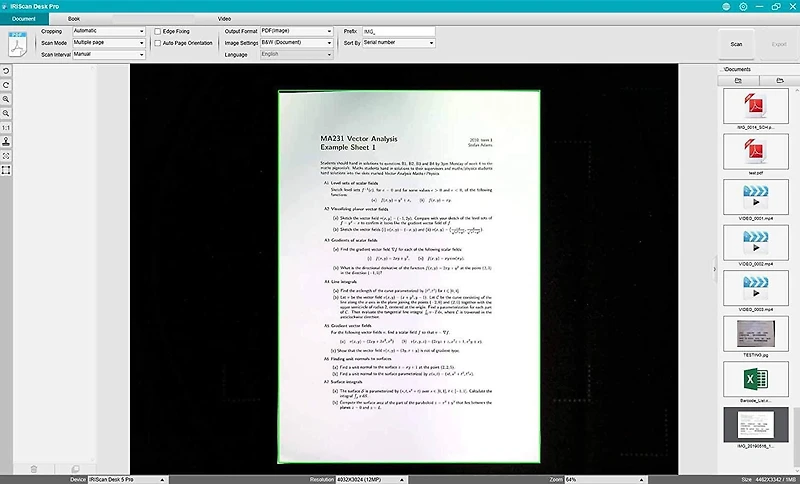Open the Output Format dropdown
The height and width of the screenshot is (484, 800).
[x=296, y=31]
